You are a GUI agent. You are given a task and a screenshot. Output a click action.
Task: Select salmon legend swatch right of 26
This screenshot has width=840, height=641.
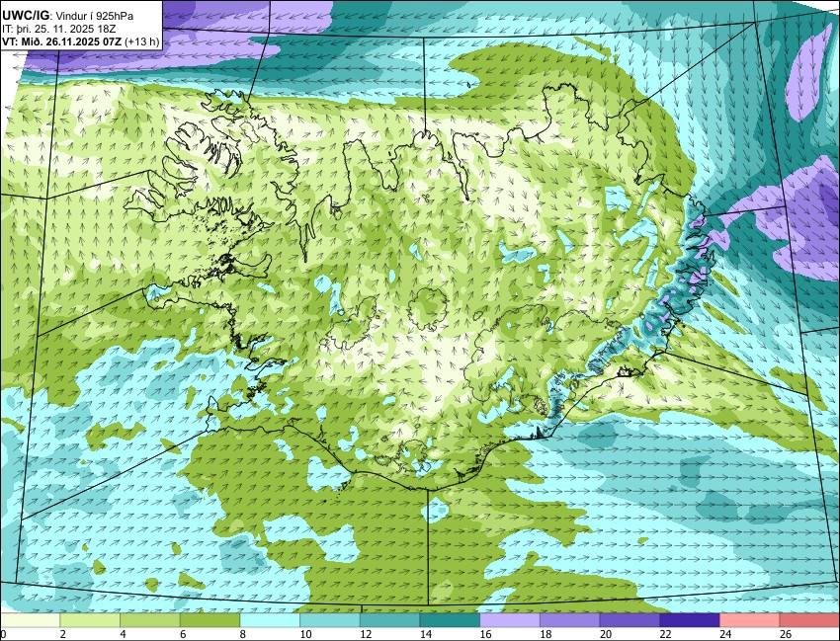coord(810,620)
